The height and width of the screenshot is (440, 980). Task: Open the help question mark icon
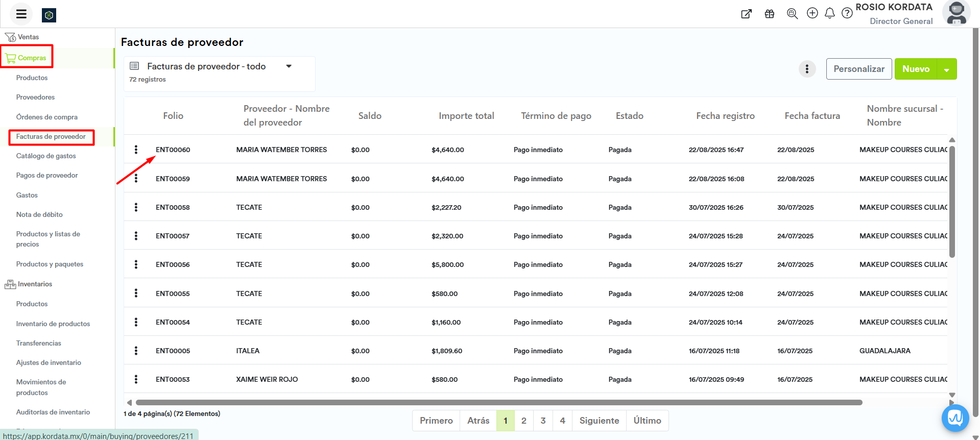coord(847,13)
